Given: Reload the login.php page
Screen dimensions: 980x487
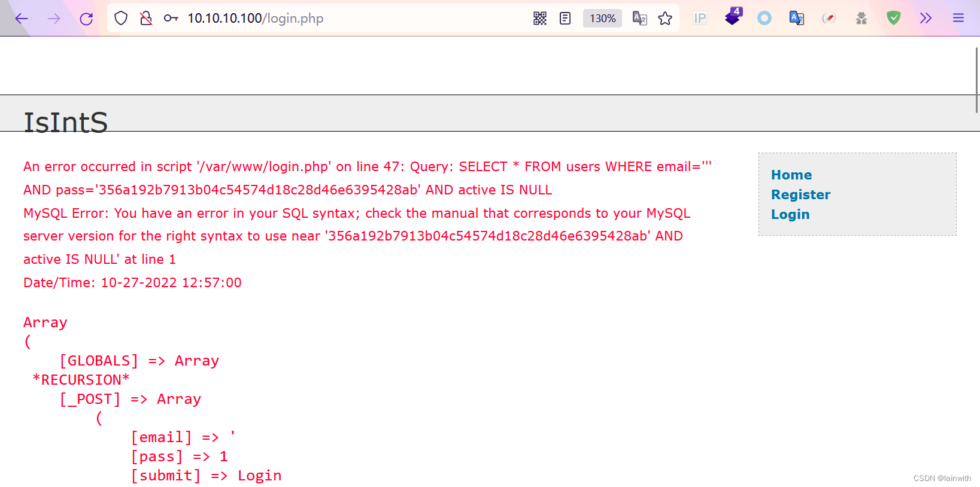Looking at the screenshot, I should tap(86, 19).
